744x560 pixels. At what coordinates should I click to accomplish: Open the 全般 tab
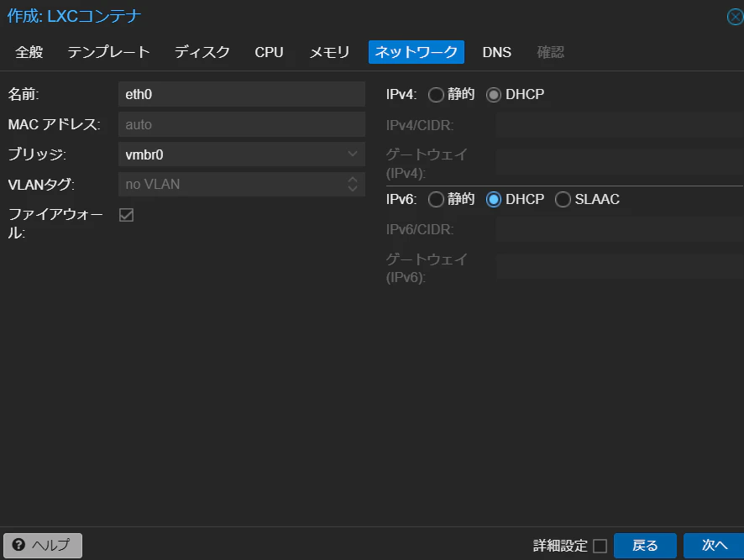[x=29, y=52]
